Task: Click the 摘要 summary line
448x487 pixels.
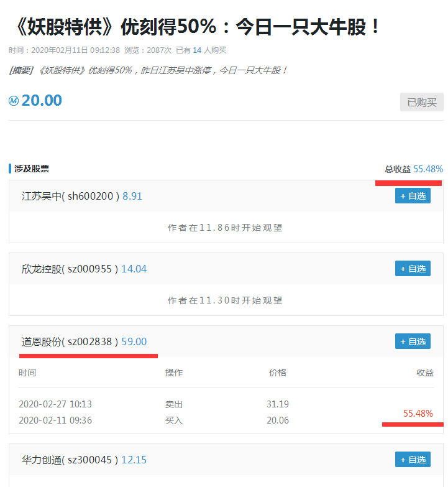Action: pos(148,70)
